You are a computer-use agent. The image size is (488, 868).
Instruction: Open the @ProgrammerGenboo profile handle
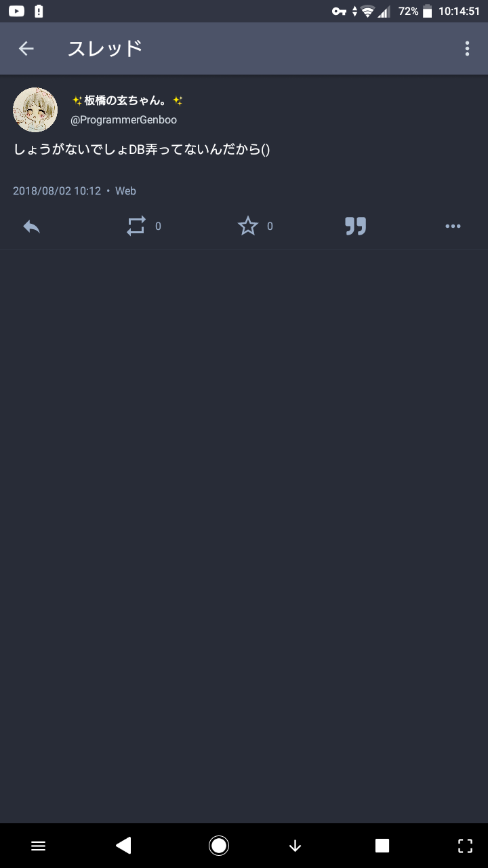123,120
